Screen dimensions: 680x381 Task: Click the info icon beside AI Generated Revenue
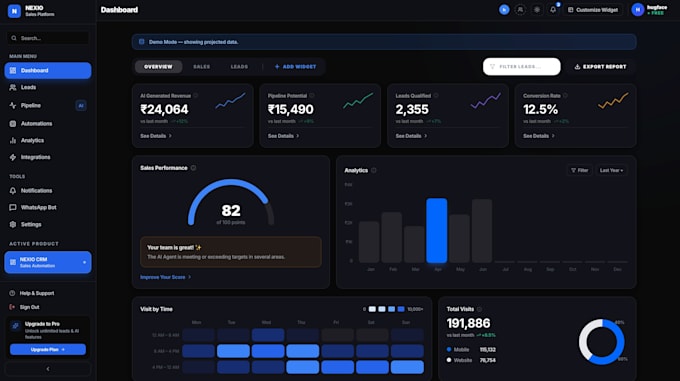point(196,95)
